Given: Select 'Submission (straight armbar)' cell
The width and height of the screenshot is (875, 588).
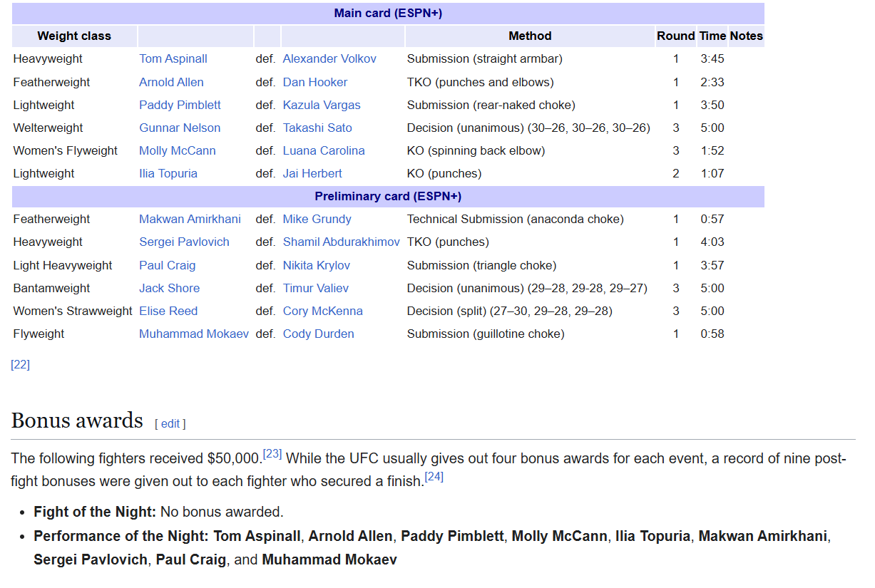Looking at the screenshot, I should tap(484, 58).
